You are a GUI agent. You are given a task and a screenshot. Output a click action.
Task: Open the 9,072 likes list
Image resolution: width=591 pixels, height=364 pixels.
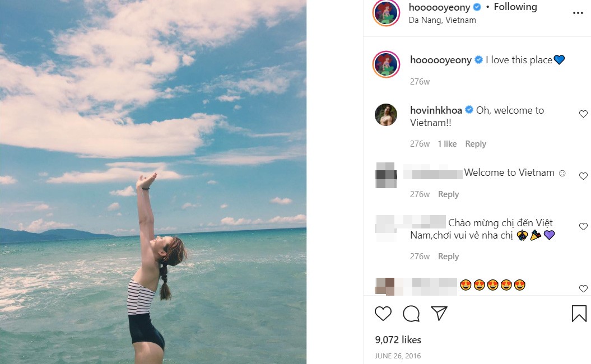click(x=398, y=340)
